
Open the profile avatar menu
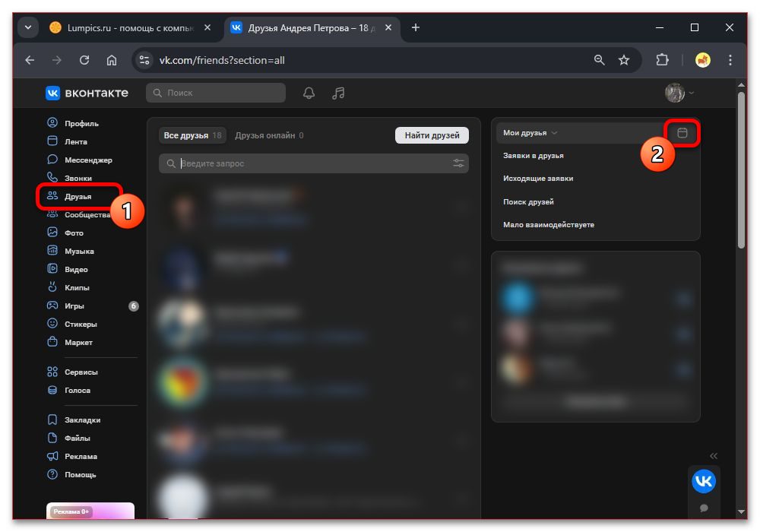tap(679, 93)
